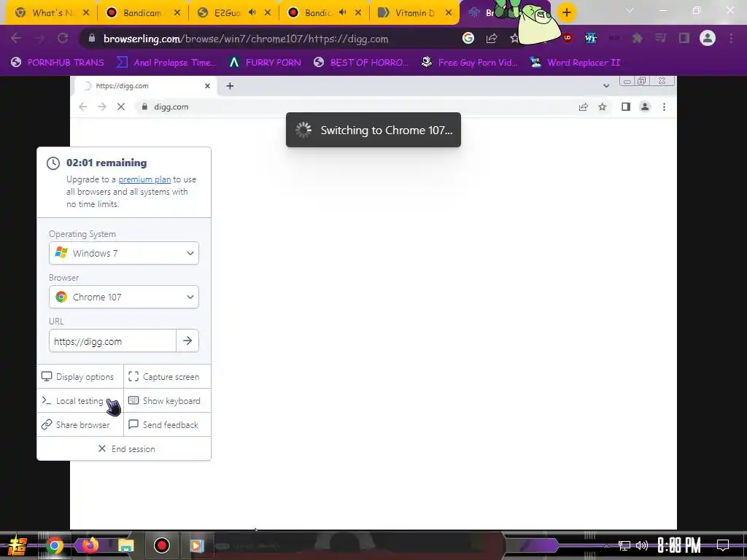
Task: Click the Start button on the taskbar
Action: tap(18, 545)
